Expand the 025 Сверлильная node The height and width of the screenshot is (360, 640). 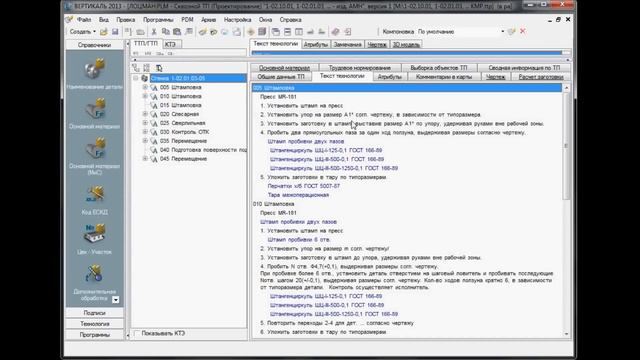coord(145,123)
